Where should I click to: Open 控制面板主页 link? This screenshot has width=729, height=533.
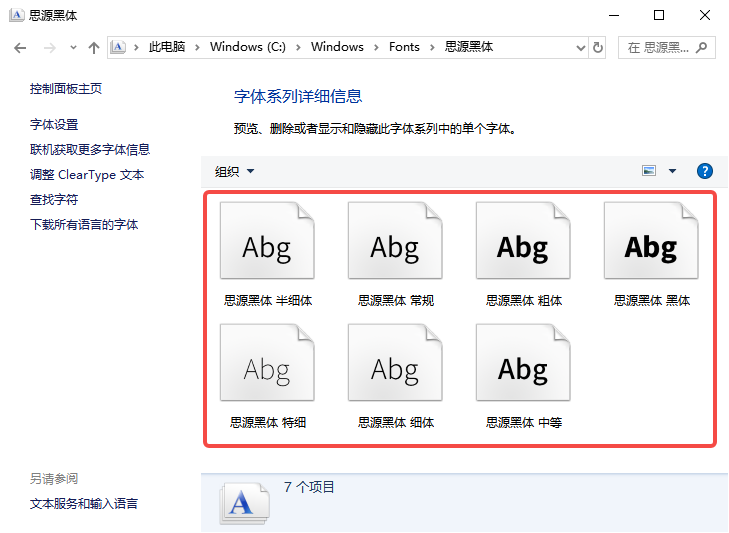pyautogui.click(x=66, y=88)
